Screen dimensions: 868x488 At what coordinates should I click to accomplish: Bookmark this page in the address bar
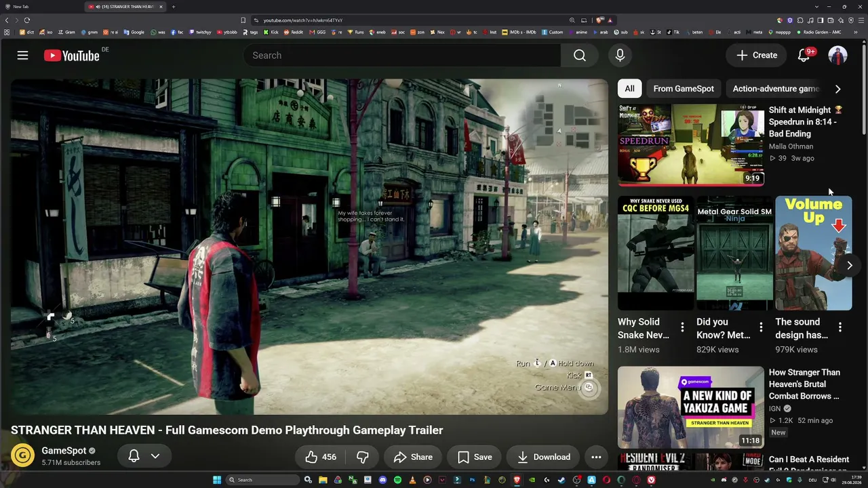(243, 20)
